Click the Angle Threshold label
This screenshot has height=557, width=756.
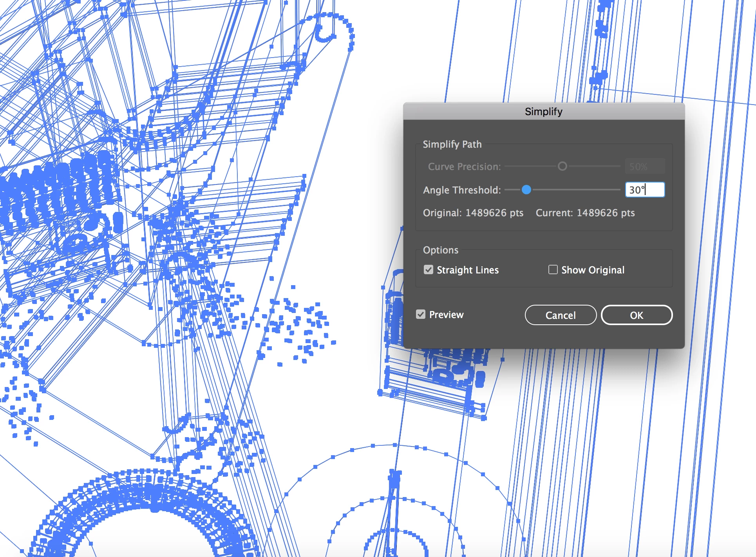click(461, 190)
